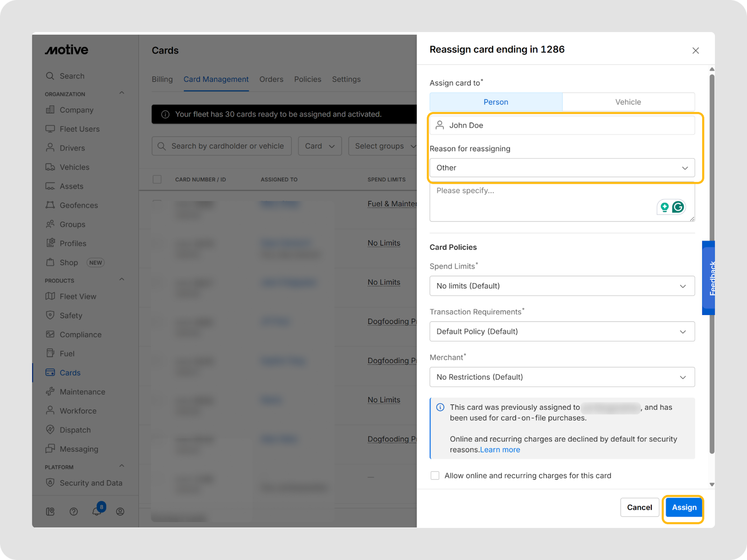Image resolution: width=747 pixels, height=560 pixels.
Task: Click the panel's vertical scrollbar
Action: click(x=712, y=261)
